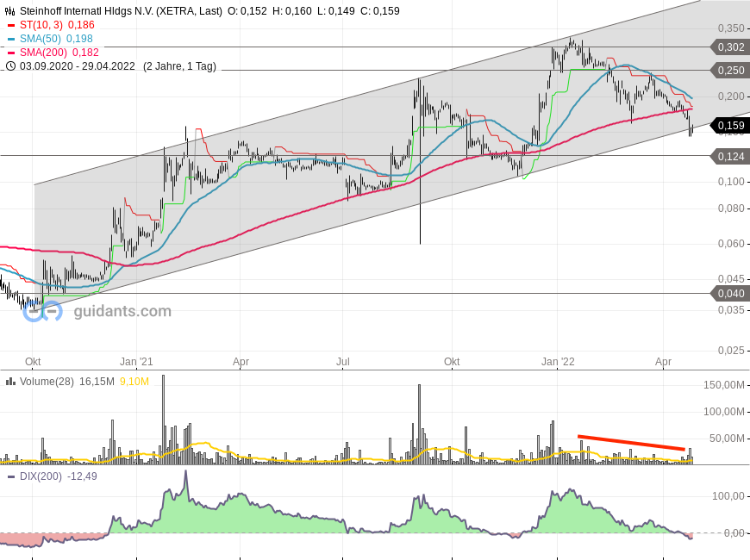Viewport: 750px width, 560px height.
Task: Click the 0,200 price axis label
Action: click(731, 96)
